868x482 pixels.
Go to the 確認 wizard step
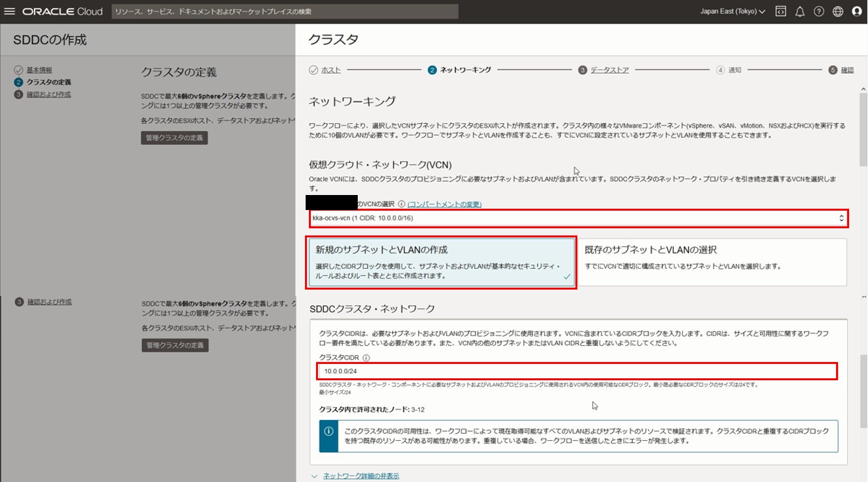[846, 70]
